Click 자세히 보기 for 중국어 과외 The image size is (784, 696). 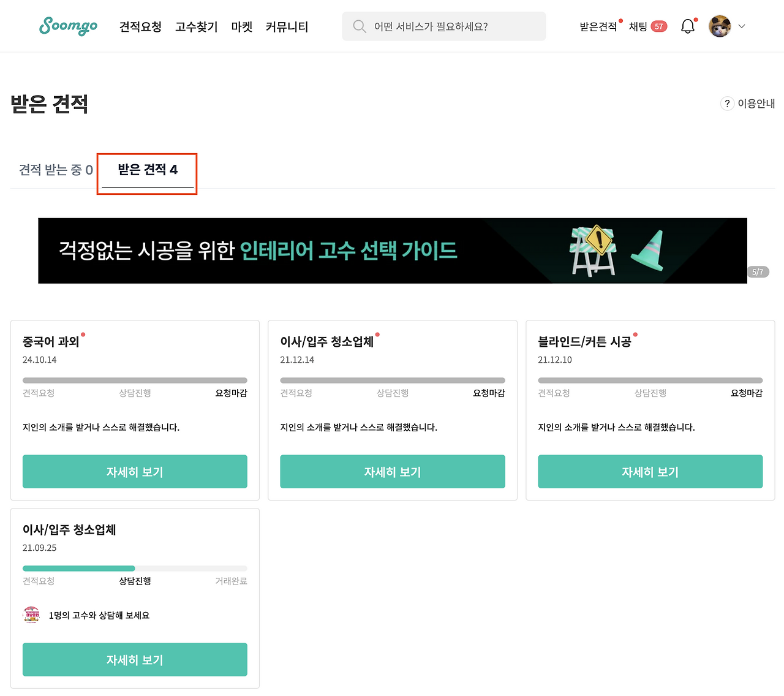tap(135, 472)
